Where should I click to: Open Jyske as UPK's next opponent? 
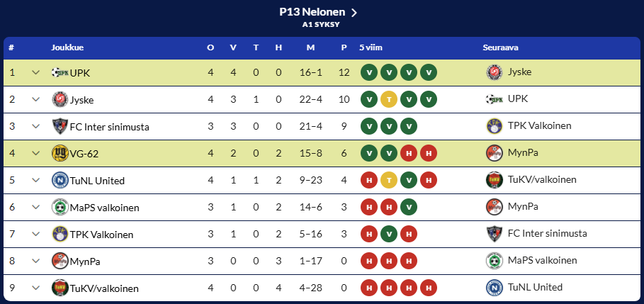519,72
